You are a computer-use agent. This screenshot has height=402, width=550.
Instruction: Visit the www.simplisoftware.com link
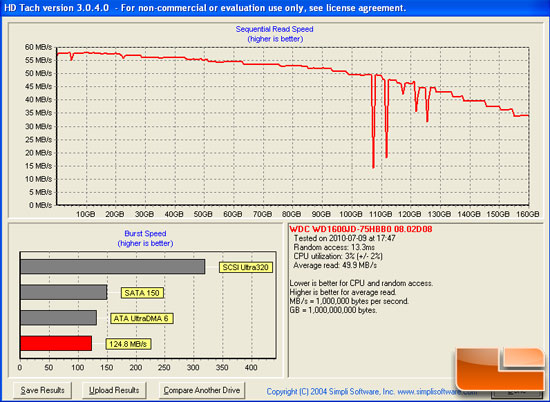(437, 391)
